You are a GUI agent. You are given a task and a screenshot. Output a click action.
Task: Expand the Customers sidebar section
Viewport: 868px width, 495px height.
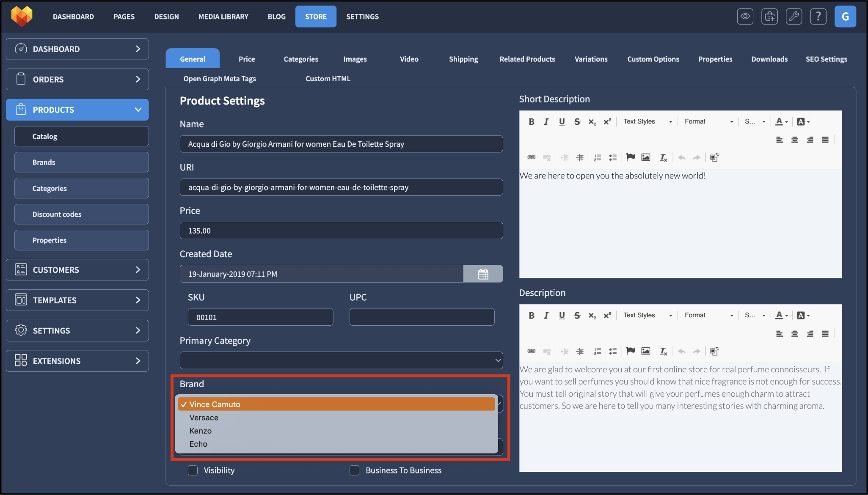pyautogui.click(x=77, y=270)
